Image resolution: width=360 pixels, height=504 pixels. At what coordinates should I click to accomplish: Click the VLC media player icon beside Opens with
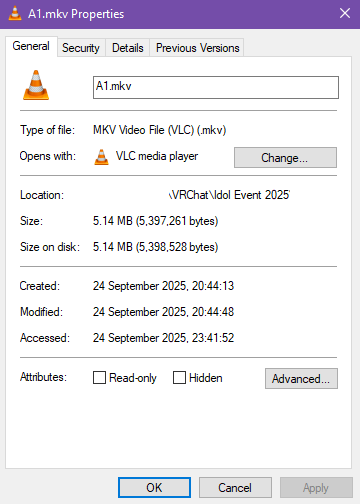pos(101,157)
